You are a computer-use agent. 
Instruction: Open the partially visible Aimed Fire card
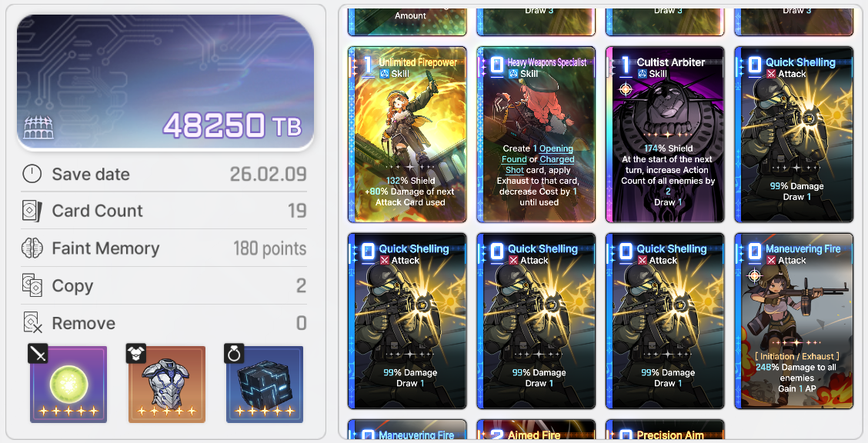(536, 431)
